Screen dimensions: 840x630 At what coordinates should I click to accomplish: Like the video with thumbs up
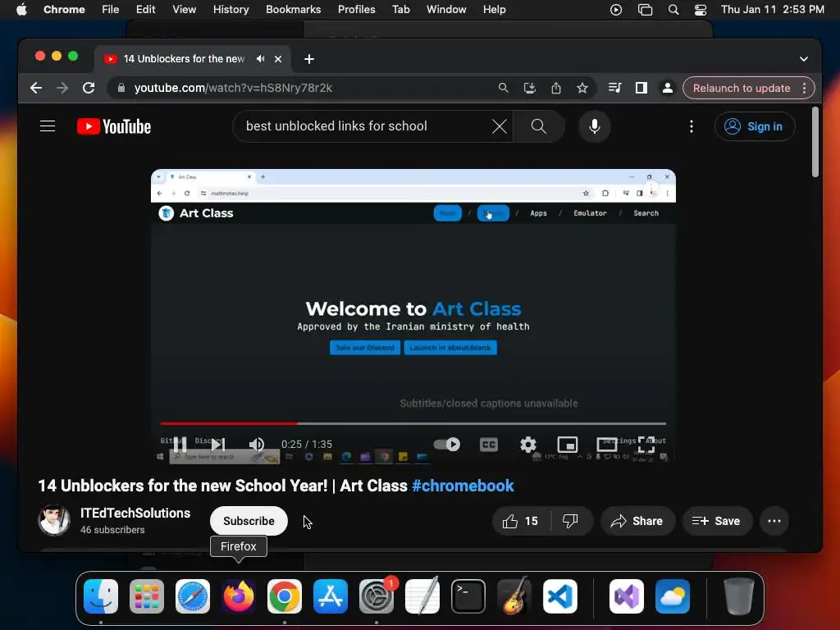(x=521, y=521)
